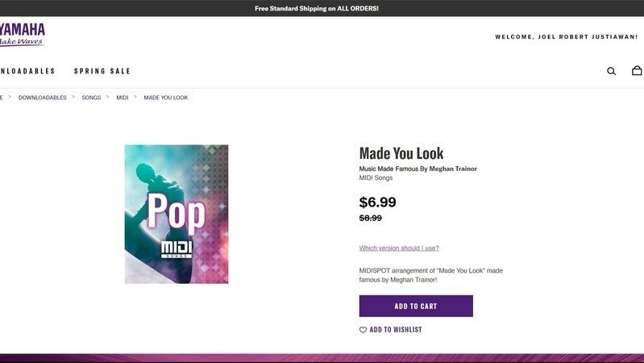
Task: Click the Made You Look product title
Action: 401,153
